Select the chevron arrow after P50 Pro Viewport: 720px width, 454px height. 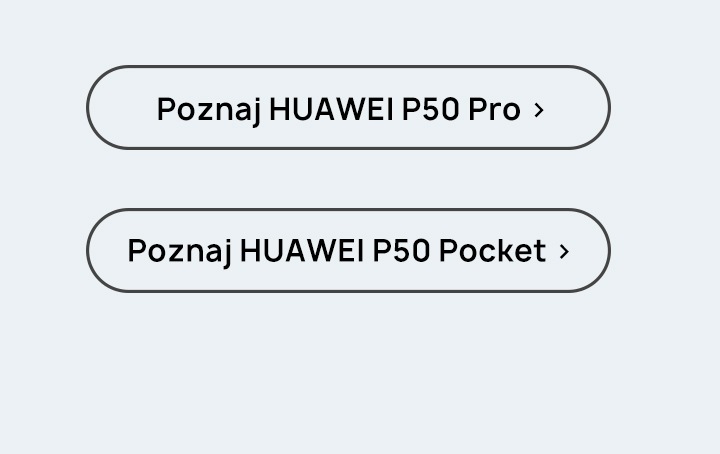tap(539, 110)
